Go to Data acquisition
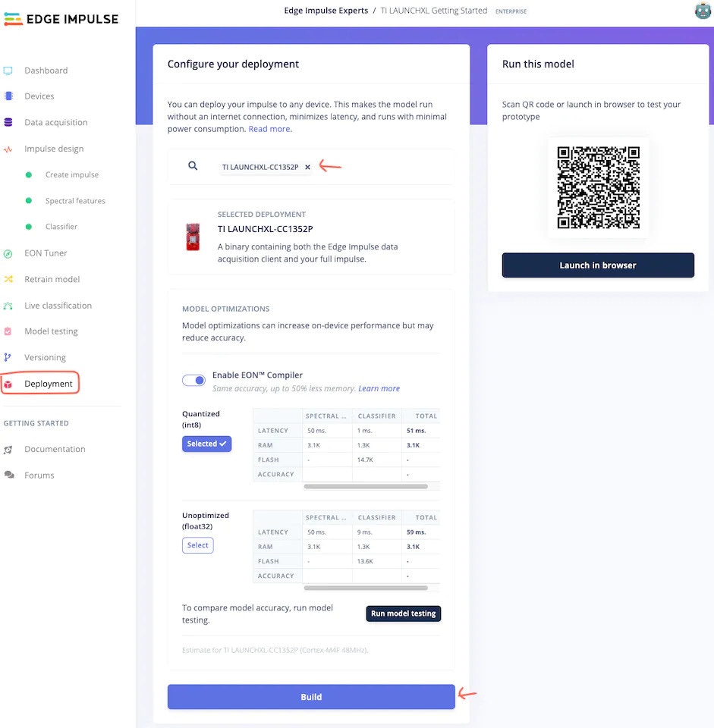The width and height of the screenshot is (714, 728). 55,122
